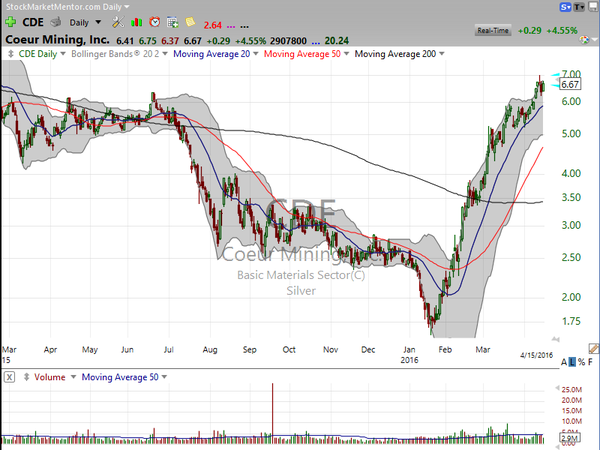Click the Volume indicator label
Viewport: 600px width, 450px height.
click(50, 377)
